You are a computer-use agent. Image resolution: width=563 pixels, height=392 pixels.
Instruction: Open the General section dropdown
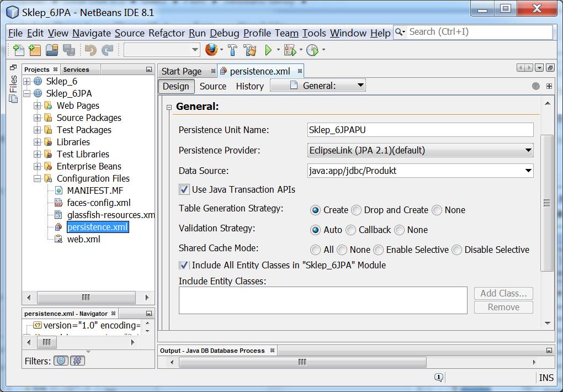318,86
